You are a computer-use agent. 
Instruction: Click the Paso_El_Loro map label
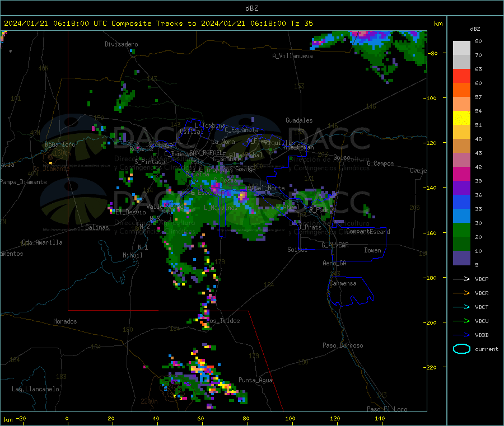(x=387, y=409)
